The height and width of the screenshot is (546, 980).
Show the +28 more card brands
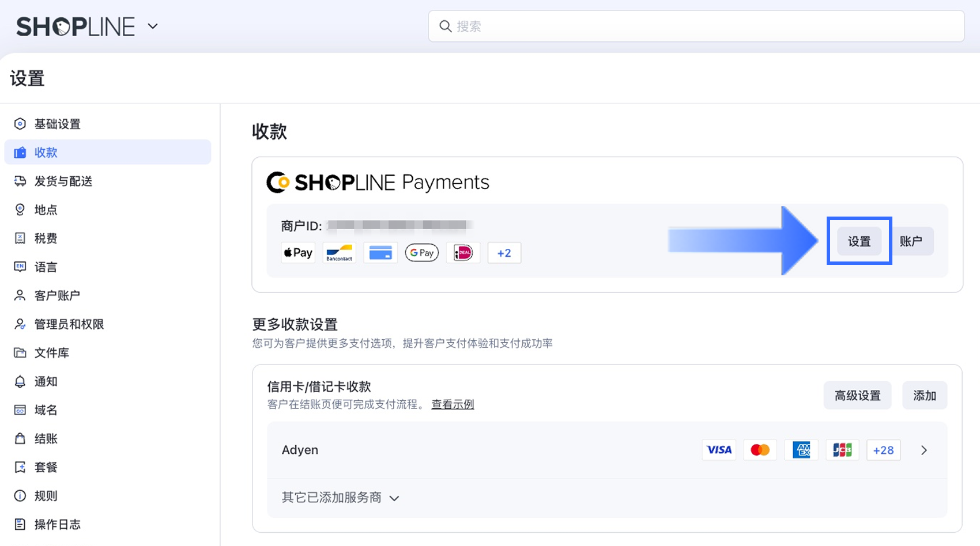884,450
